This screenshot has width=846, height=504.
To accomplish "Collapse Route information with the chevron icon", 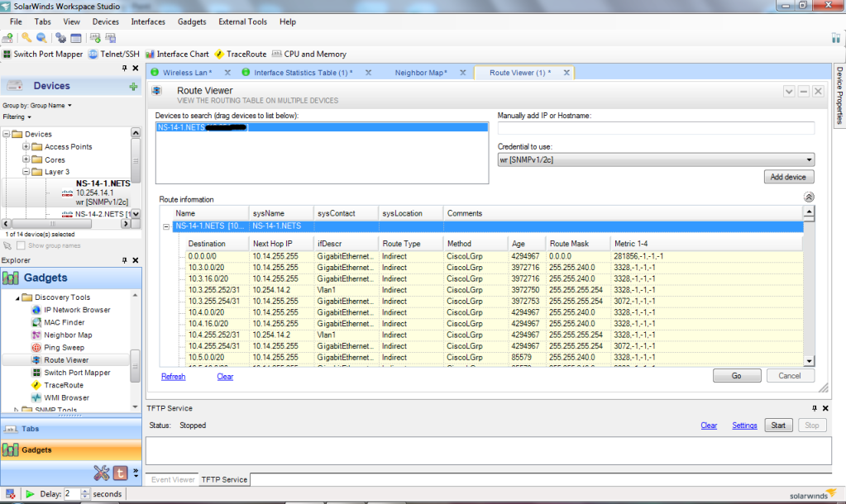I will point(809,197).
